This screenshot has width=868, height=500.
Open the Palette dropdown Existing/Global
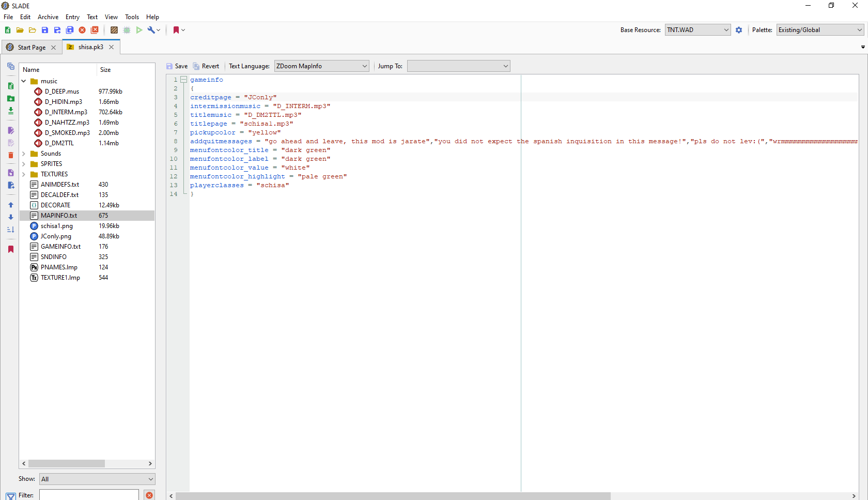pyautogui.click(x=820, y=30)
